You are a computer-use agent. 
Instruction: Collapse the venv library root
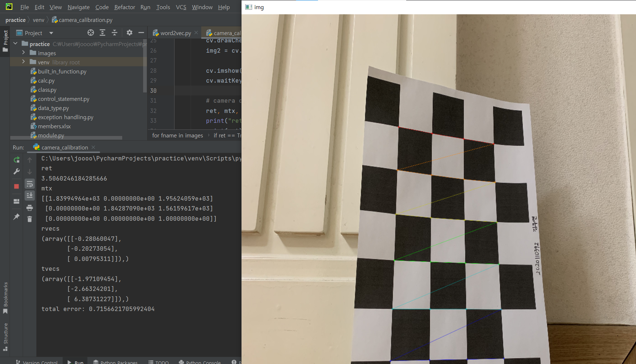(x=23, y=62)
